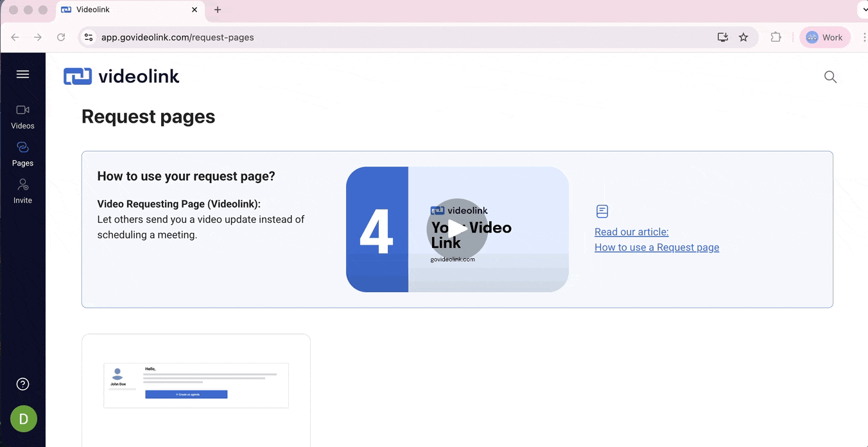This screenshot has width=868, height=447.
Task: Reload the page
Action: [61, 37]
